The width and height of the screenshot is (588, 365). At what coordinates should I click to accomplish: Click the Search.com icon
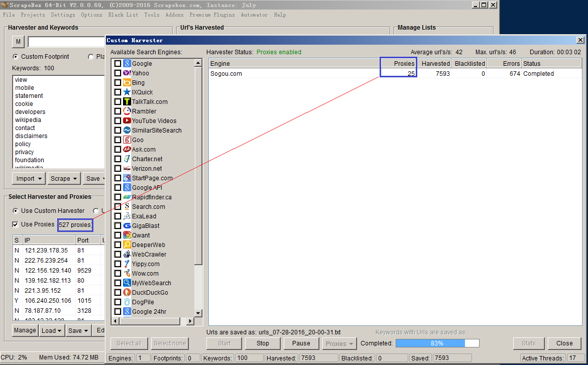[x=127, y=206]
